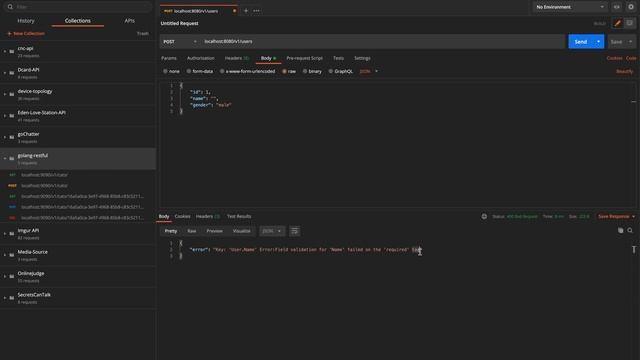Switch response view to Visualize
The height and width of the screenshot is (360, 640).
coord(242,231)
